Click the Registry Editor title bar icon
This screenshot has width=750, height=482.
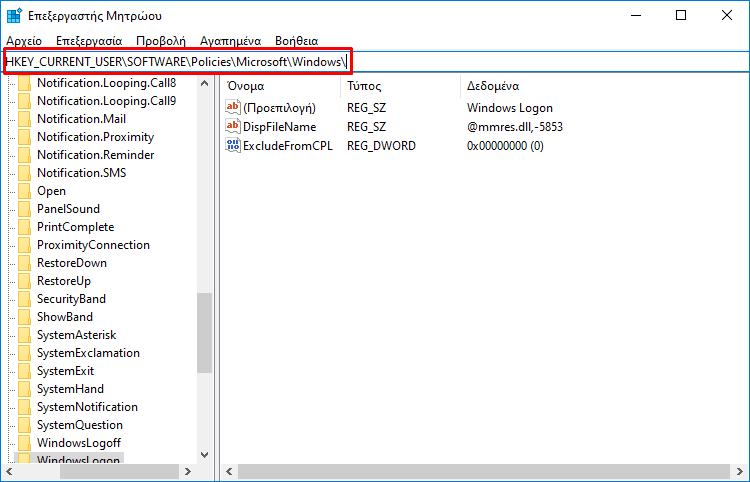[14, 15]
